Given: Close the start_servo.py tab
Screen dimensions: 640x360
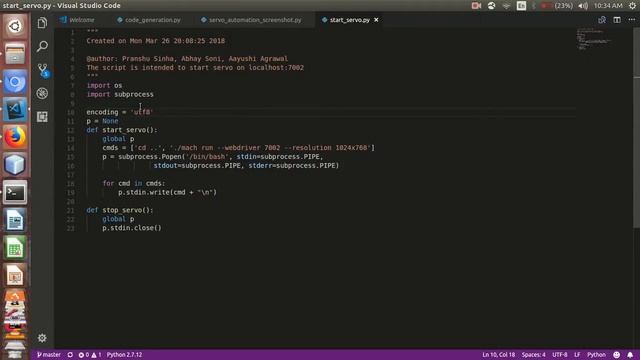Looking at the screenshot, I should [376, 20].
